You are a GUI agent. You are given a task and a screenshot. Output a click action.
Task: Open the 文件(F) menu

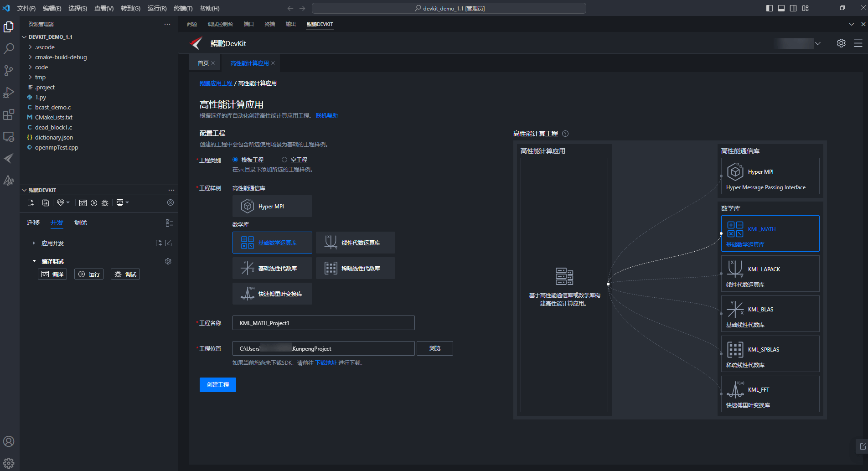coord(26,8)
